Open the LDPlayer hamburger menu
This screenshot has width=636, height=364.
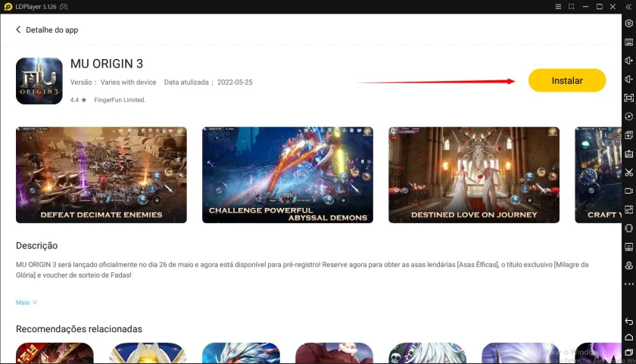[558, 7]
